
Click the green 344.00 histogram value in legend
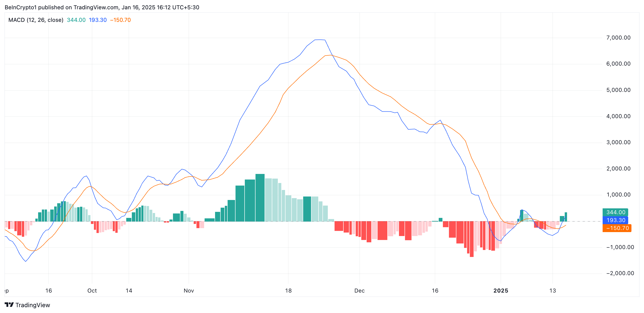coord(76,20)
